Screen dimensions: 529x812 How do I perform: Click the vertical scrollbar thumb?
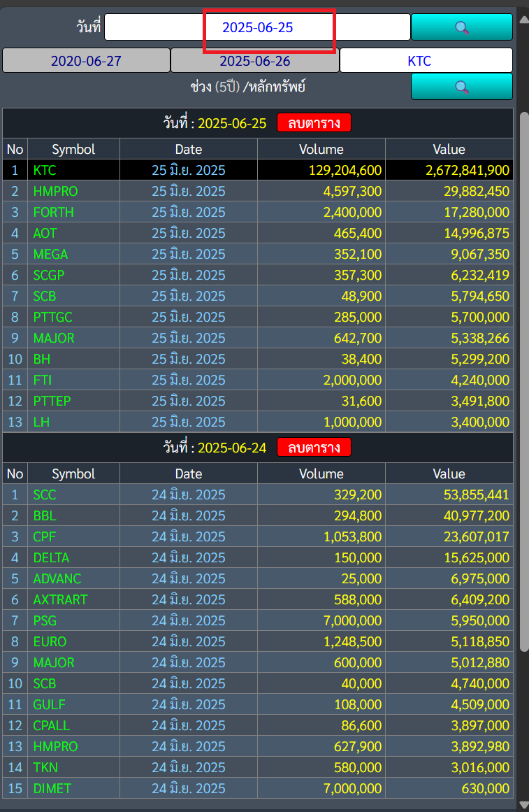524,381
